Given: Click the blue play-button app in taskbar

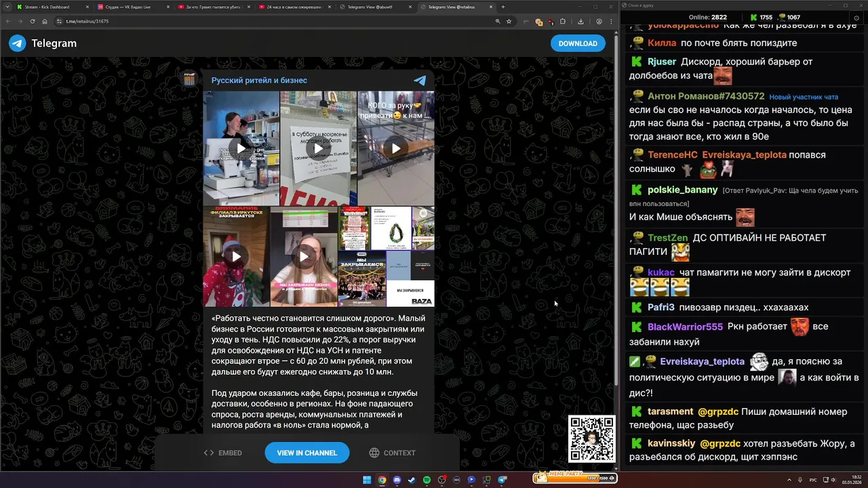Looking at the screenshot, I should coord(472,480).
